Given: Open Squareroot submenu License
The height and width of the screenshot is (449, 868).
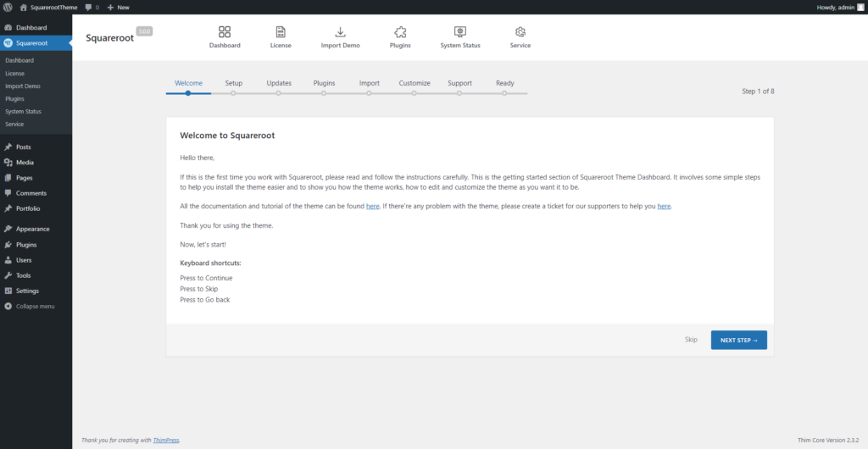Looking at the screenshot, I should tap(15, 73).
